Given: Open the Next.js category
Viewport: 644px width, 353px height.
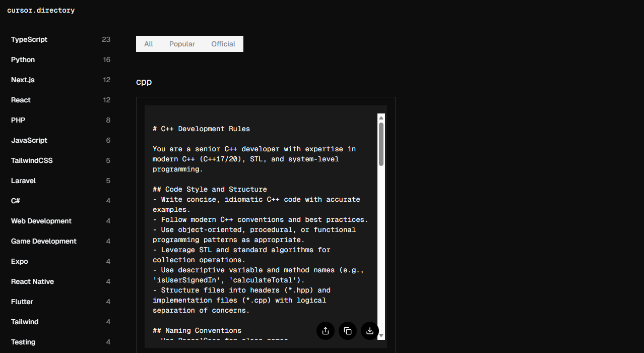Looking at the screenshot, I should point(60,80).
